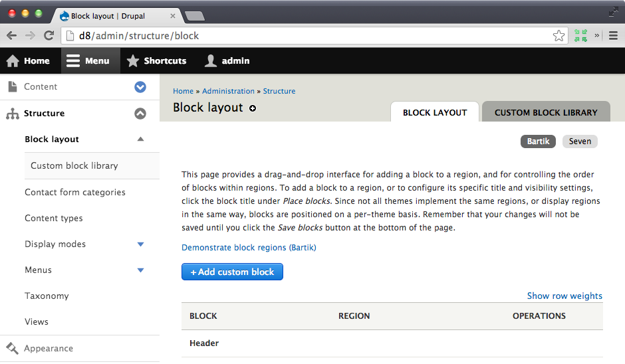Click the Structure hierarchy icon in sidebar
Screen dimensions: 625x364
[x=13, y=114]
